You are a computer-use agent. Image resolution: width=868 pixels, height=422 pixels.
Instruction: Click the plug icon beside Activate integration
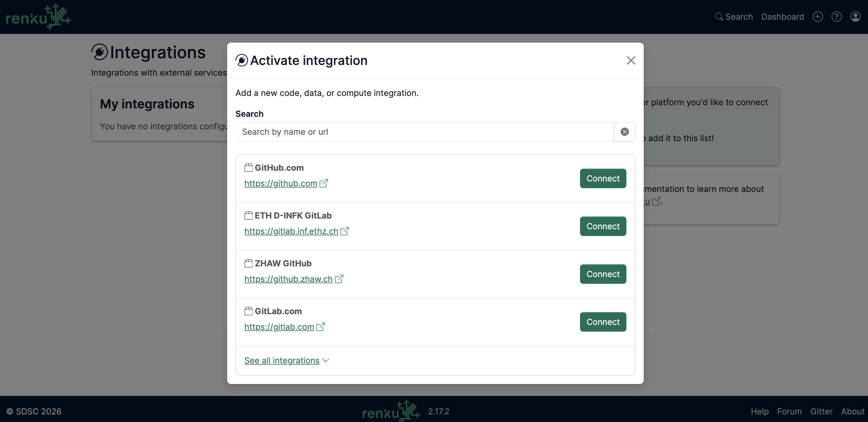pyautogui.click(x=242, y=60)
